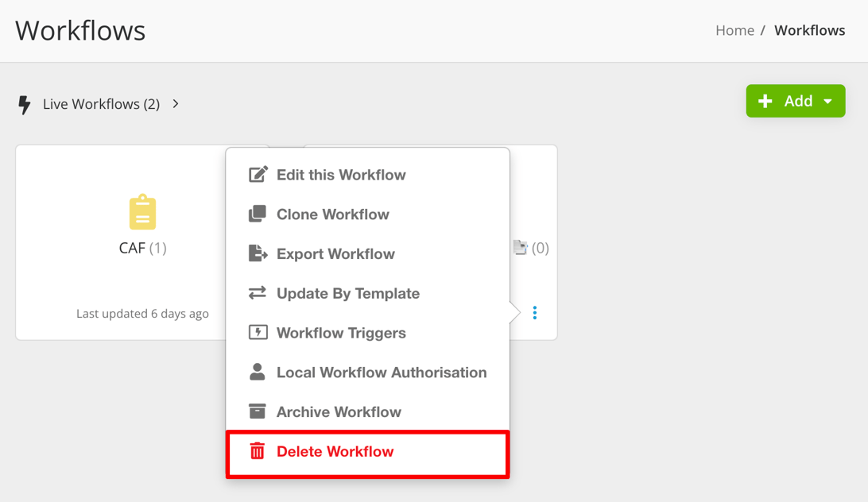Click the yellow clipboard icon on the CAF card

142,212
